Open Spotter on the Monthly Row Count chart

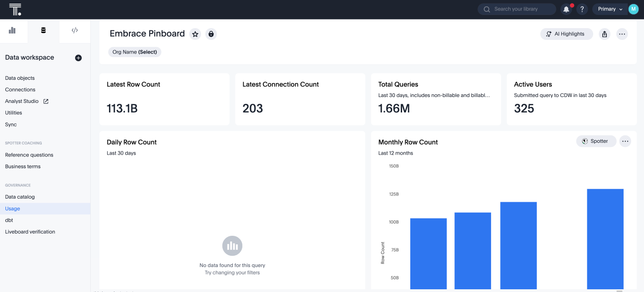(x=596, y=141)
